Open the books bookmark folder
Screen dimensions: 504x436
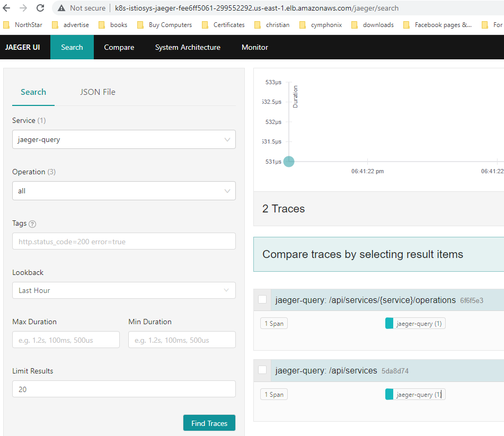pos(113,25)
